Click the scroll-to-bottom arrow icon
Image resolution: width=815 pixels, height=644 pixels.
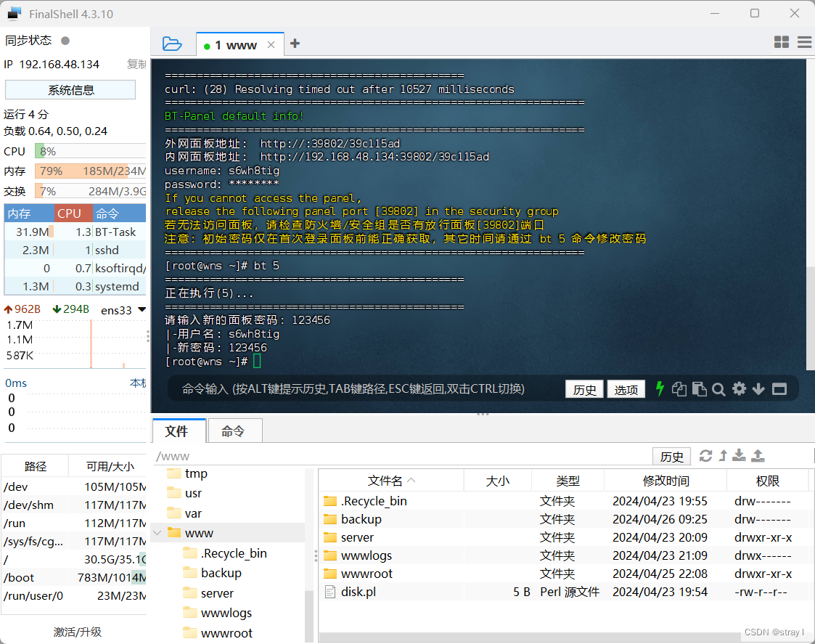(x=758, y=389)
